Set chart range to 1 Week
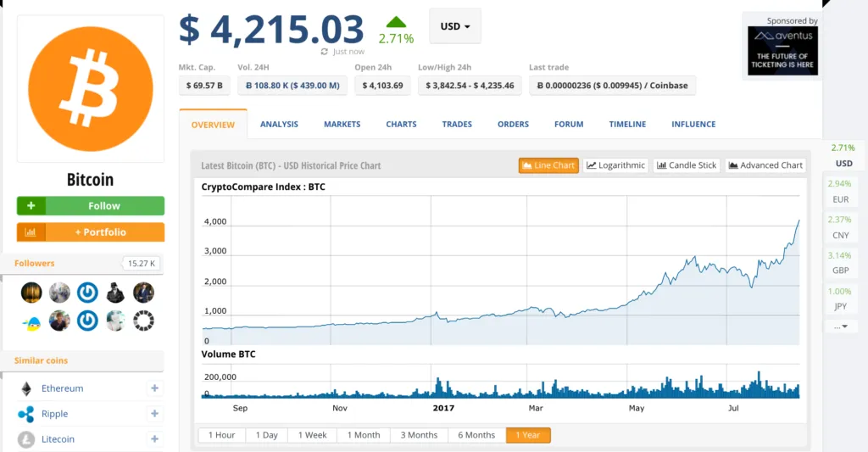868x452 pixels. tap(312, 435)
